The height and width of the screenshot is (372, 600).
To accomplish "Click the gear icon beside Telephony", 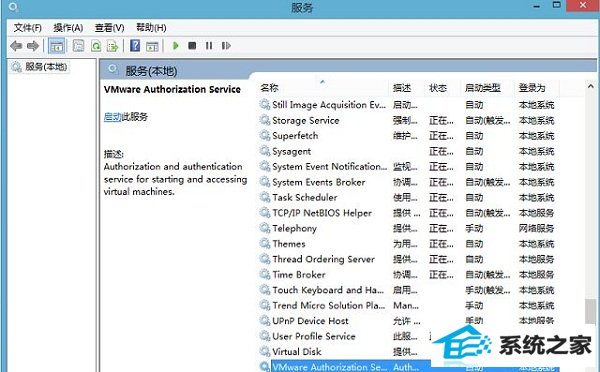I will pos(265,228).
